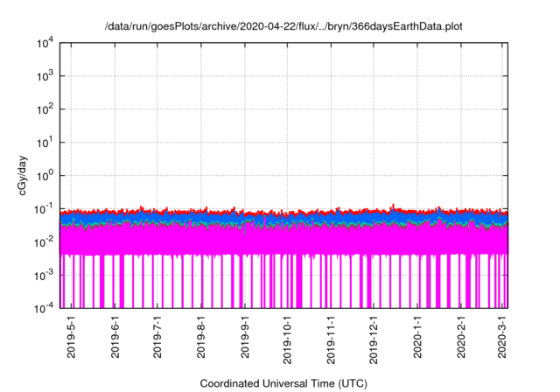Select the 2019-6-1 date tick label
The image size is (560, 392).
tap(115, 337)
